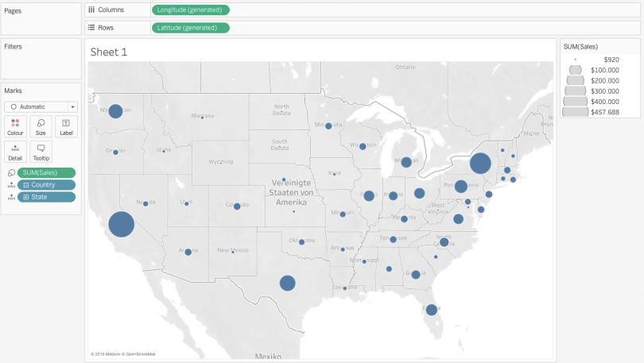Open the Size marks card
Viewport: 644px width, 363px height.
click(41, 127)
